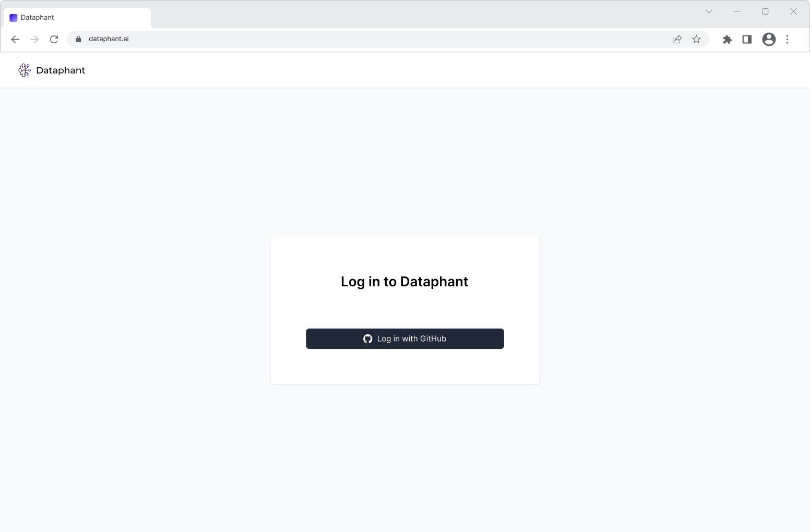Click the reload page icon
The image size is (810, 532).
pyautogui.click(x=54, y=39)
